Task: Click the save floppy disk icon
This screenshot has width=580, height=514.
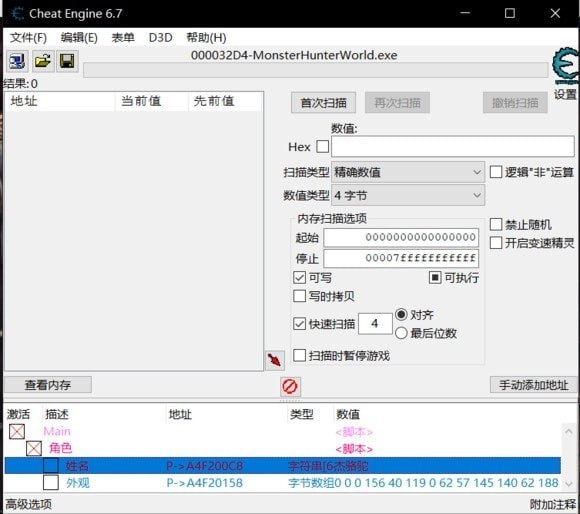Action: pos(67,61)
